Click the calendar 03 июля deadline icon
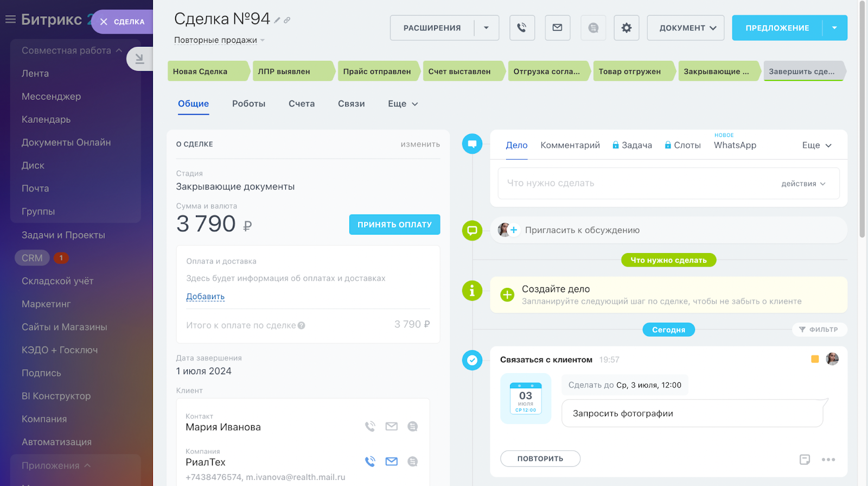This screenshot has width=868, height=486. [526, 398]
